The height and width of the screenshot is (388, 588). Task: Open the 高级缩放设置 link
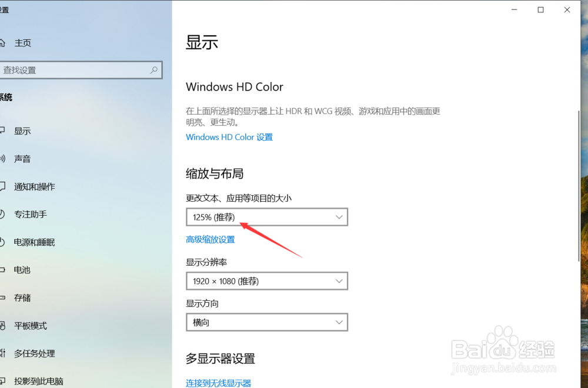pos(211,239)
